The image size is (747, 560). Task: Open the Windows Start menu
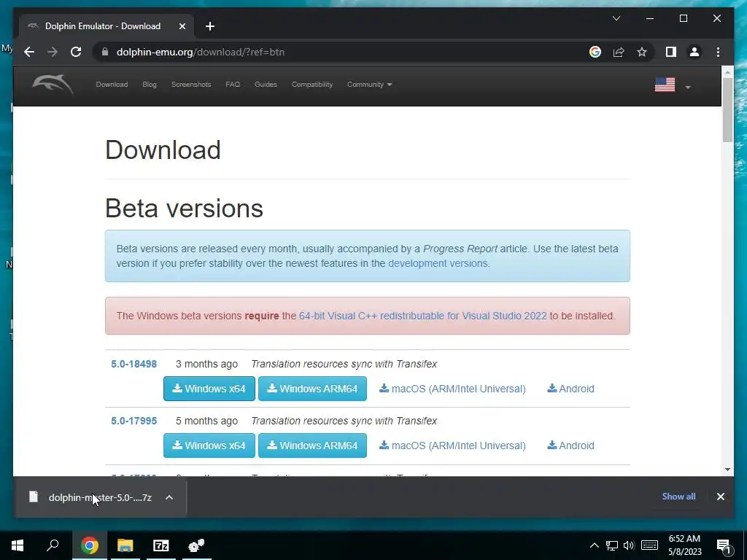coord(18,545)
